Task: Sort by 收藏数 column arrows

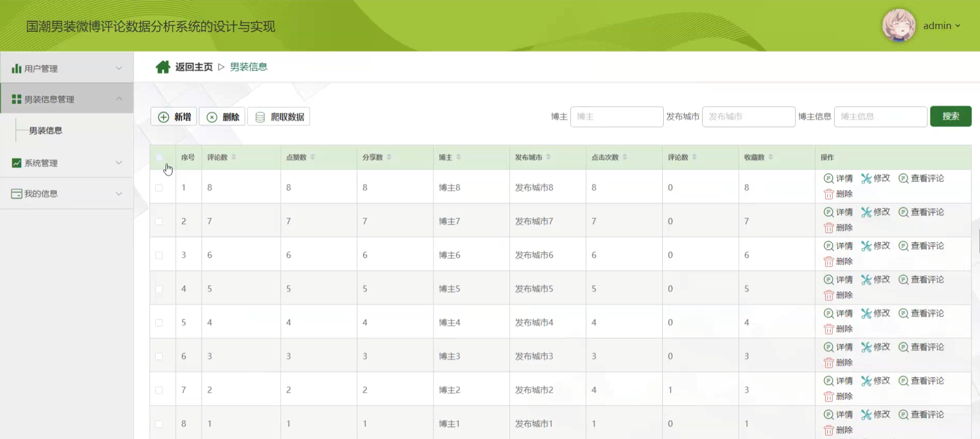Action: click(771, 157)
